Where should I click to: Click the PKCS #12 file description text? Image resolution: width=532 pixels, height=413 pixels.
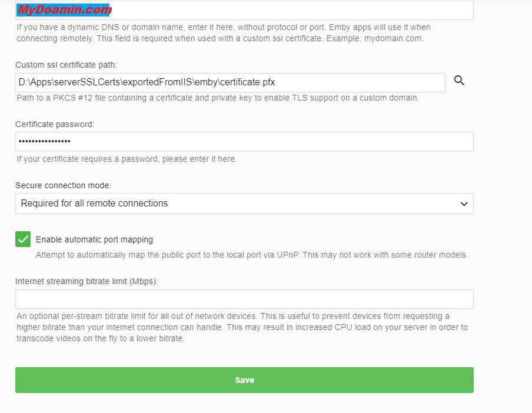[x=218, y=98]
